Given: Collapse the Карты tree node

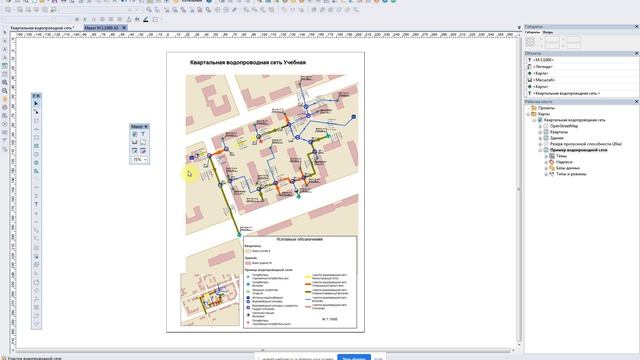Looking at the screenshot, I should point(528,114).
